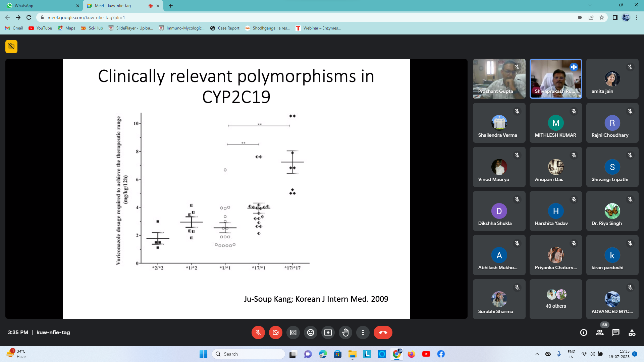Open the chat with everyone icon
The image size is (644, 362).
616,333
